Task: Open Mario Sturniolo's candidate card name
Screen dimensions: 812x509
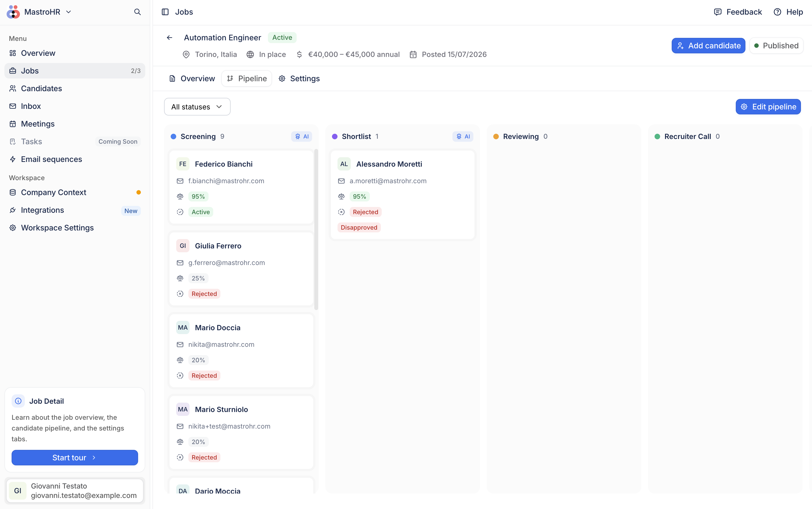Action: click(221, 409)
